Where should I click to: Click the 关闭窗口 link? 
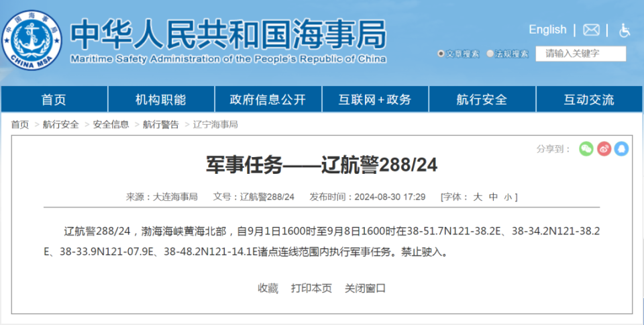click(365, 289)
